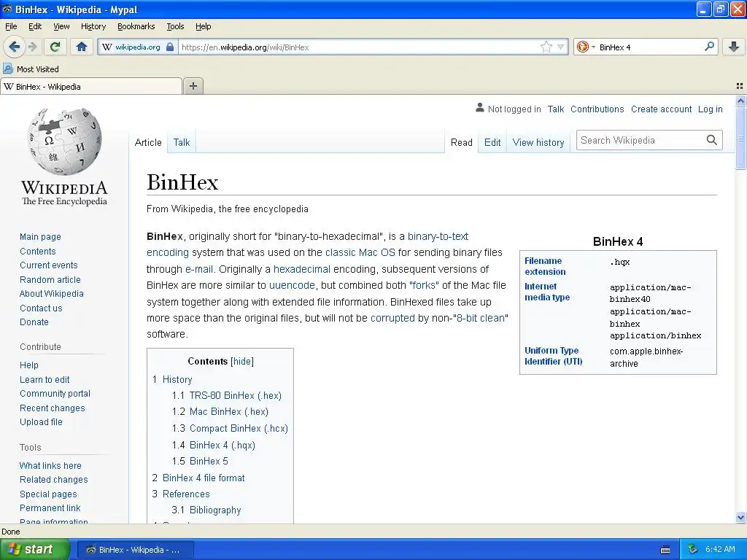Open the Bookmarks menu
This screenshot has width=747, height=560.
point(136,26)
